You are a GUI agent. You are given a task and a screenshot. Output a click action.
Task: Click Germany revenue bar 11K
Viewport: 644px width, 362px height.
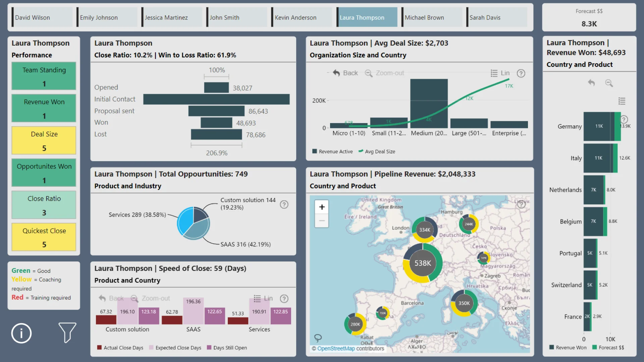599,126
